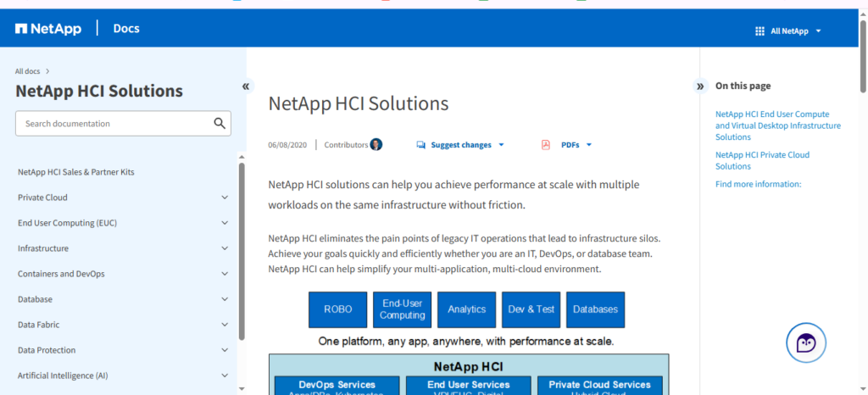The image size is (868, 395).
Task: Open the Private Cloud sidebar item
Action: click(x=42, y=197)
